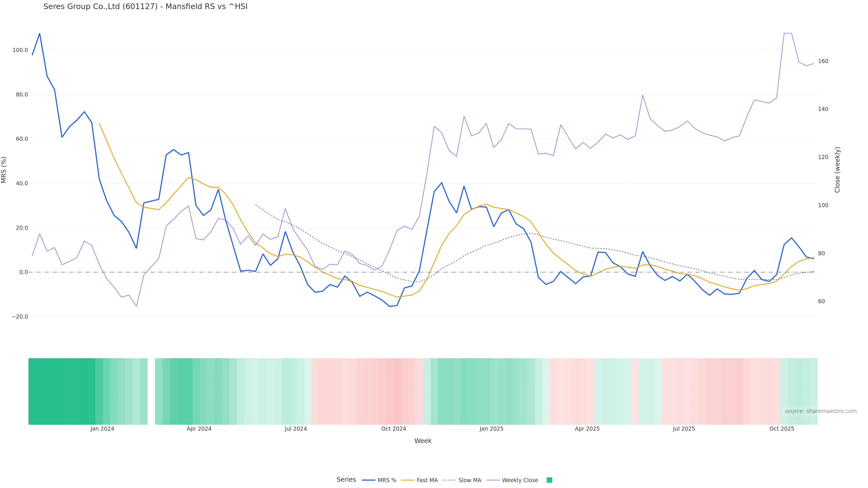Click the Oct 2024 x-axis tick label
The image size is (868, 488).
[x=394, y=429]
